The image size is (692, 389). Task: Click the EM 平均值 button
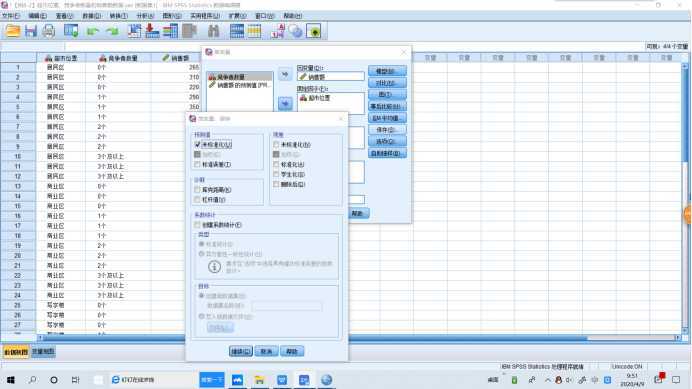pos(387,118)
